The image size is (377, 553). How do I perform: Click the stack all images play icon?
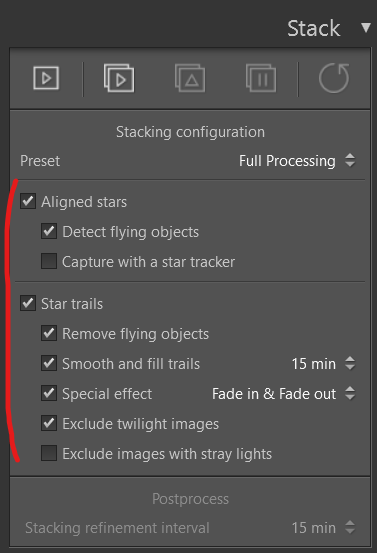[119, 78]
